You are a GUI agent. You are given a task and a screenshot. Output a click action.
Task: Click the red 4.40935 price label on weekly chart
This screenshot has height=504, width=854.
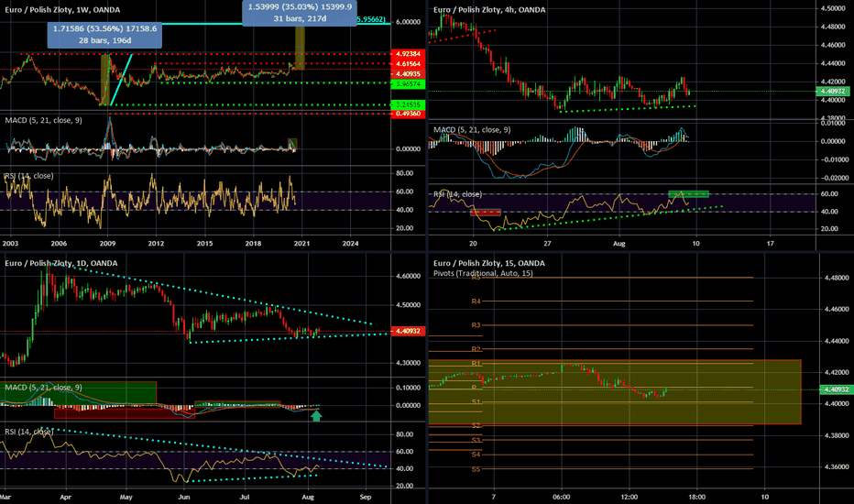tap(408, 74)
